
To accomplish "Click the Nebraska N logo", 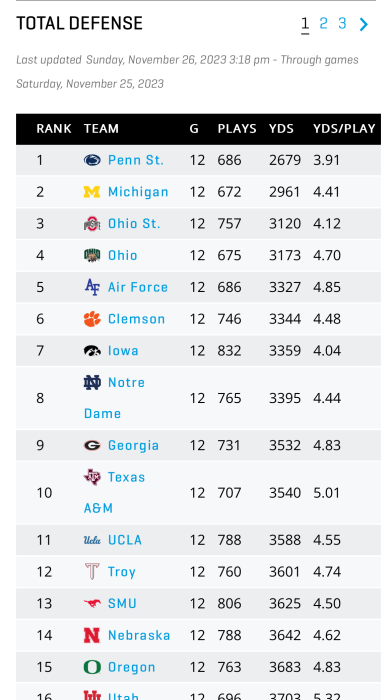I will pyautogui.click(x=92, y=635).
